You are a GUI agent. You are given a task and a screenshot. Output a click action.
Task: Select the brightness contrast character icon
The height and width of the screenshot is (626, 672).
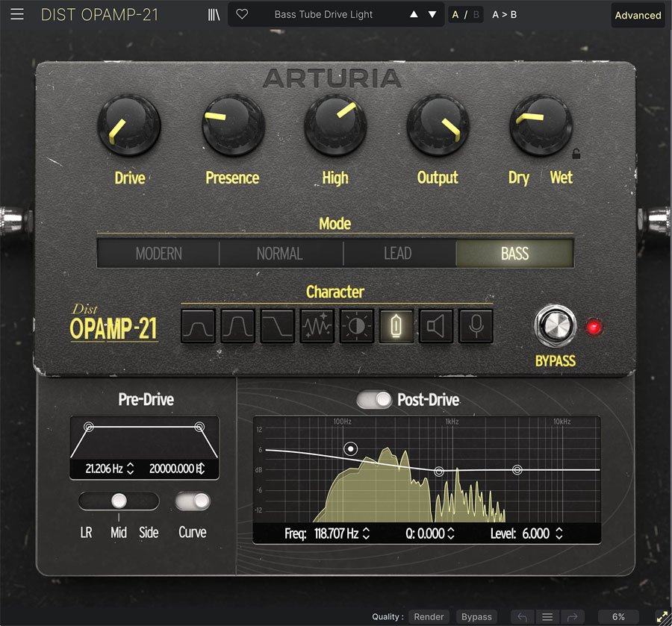point(357,326)
